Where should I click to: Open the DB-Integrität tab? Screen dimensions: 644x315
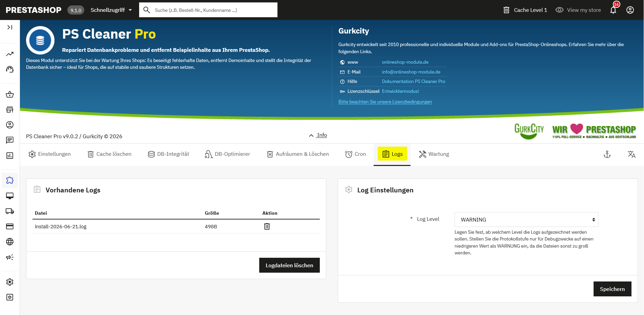(x=169, y=154)
